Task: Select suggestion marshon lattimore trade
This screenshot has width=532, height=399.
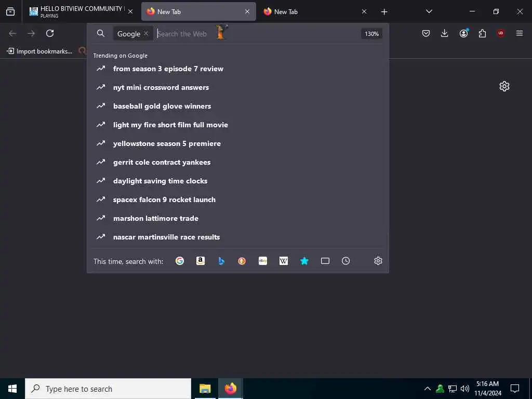Action: (237, 218)
